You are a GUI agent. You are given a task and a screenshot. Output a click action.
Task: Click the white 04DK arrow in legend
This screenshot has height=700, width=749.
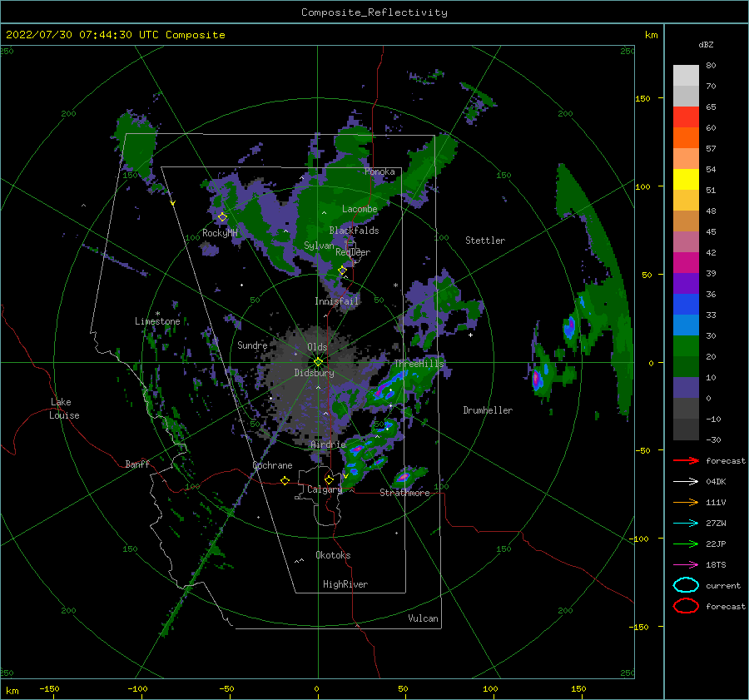(x=687, y=481)
